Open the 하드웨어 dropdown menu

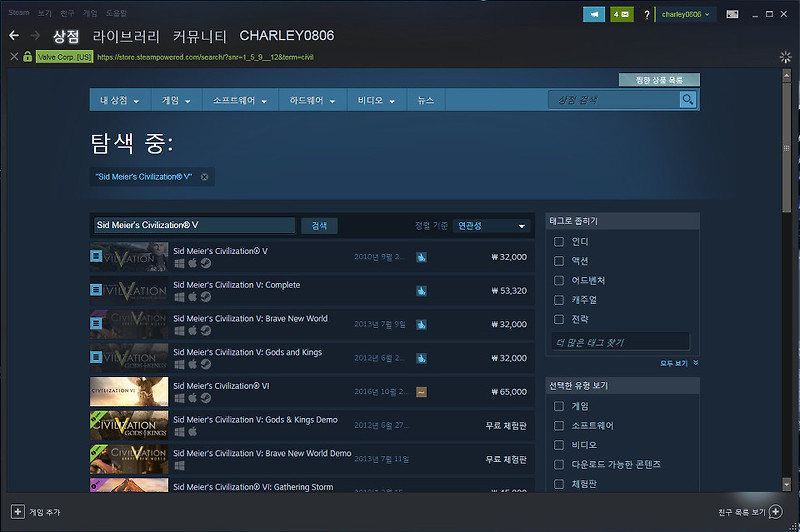click(313, 100)
